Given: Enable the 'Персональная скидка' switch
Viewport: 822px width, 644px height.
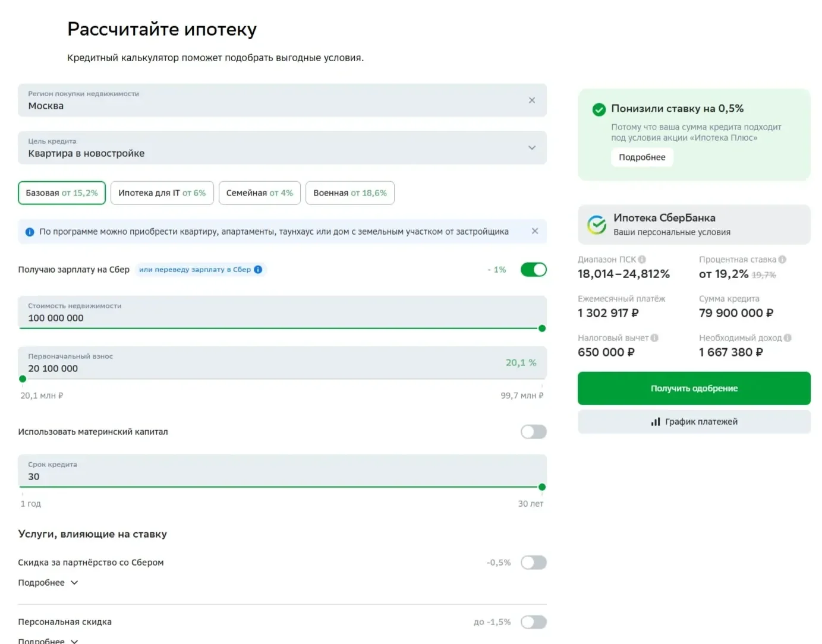Looking at the screenshot, I should (533, 622).
